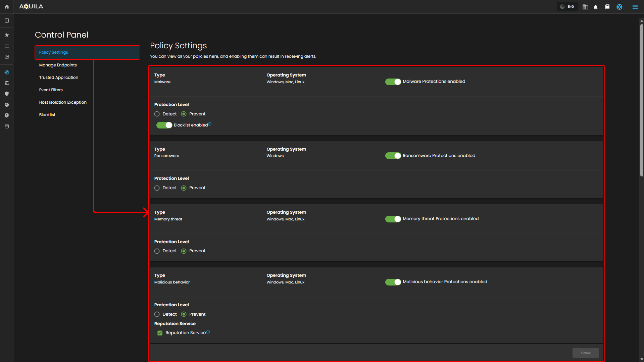The width and height of the screenshot is (644, 362).
Task: Open the notifications bell icon
Action: pyautogui.click(x=596, y=7)
